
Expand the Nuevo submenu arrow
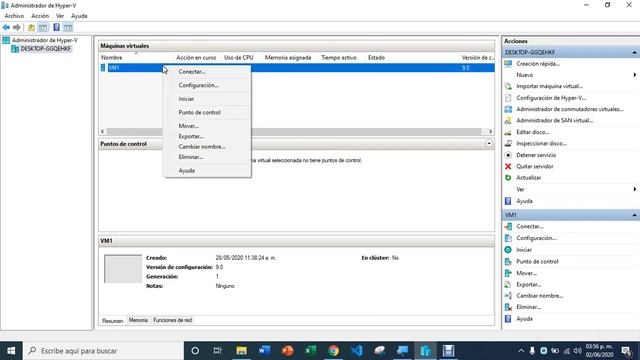635,75
